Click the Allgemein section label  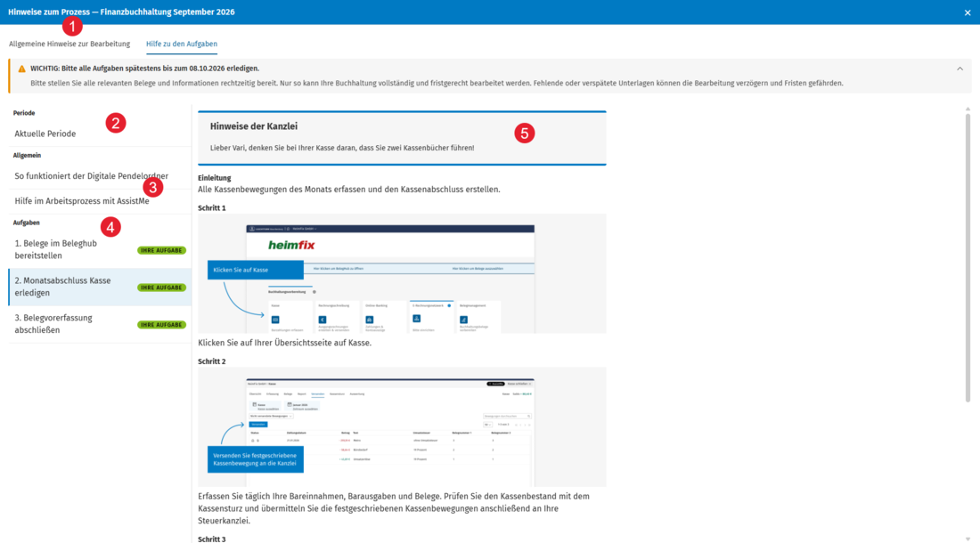pos(27,156)
